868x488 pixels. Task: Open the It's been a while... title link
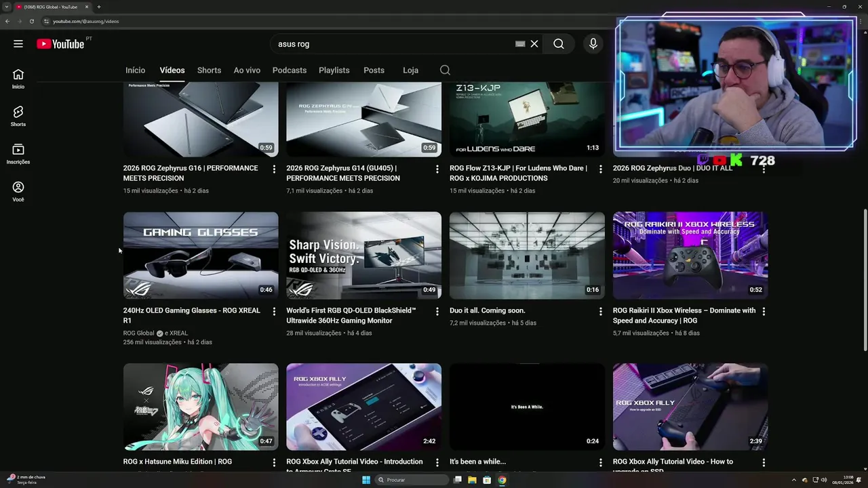click(x=477, y=462)
